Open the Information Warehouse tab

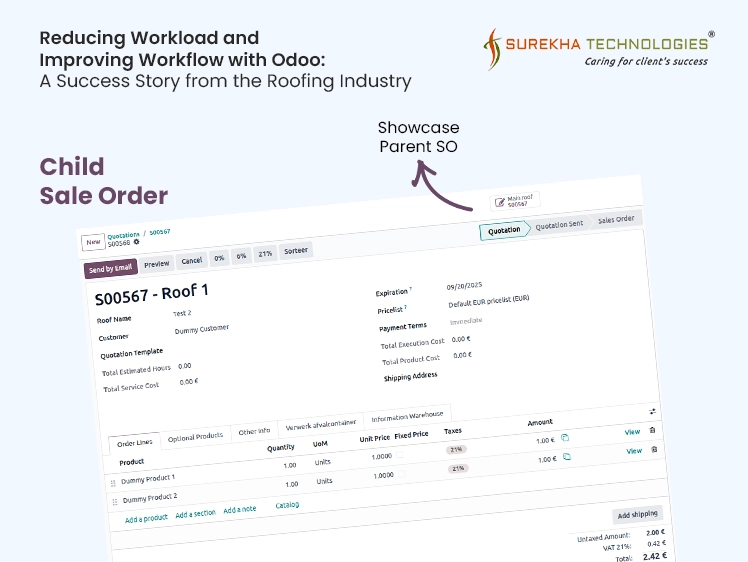[x=408, y=418]
